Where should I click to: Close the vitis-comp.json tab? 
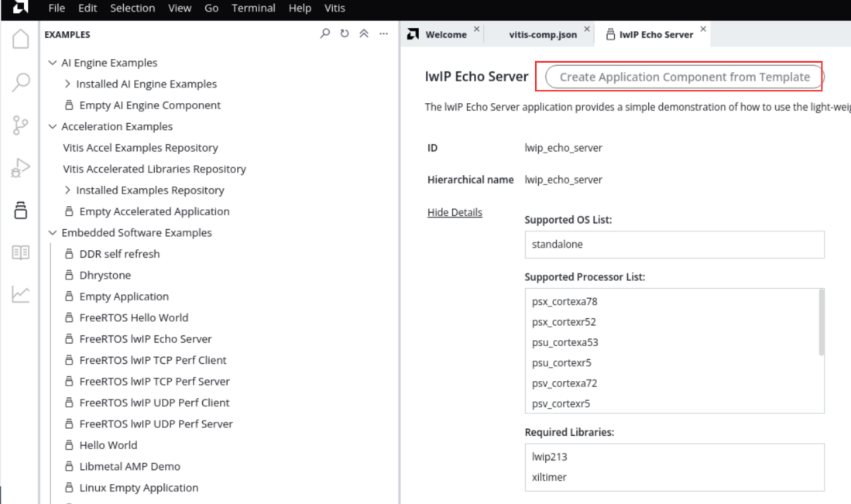pyautogui.click(x=587, y=29)
